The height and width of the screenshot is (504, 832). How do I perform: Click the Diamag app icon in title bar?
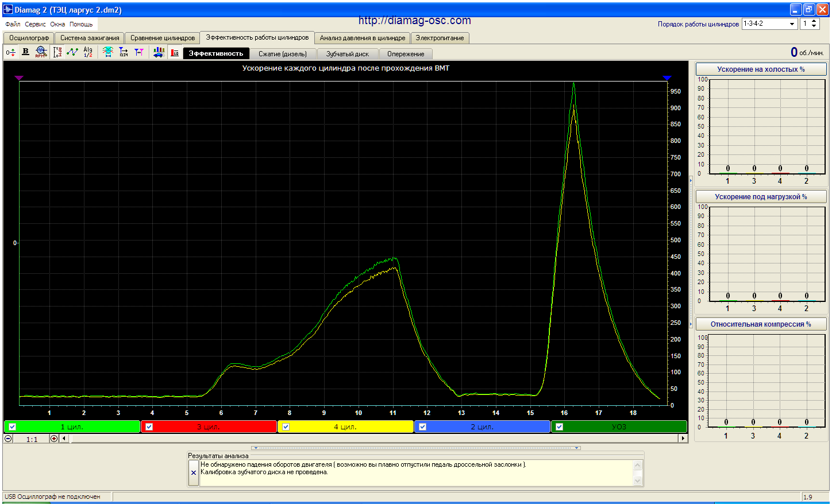pos(8,10)
